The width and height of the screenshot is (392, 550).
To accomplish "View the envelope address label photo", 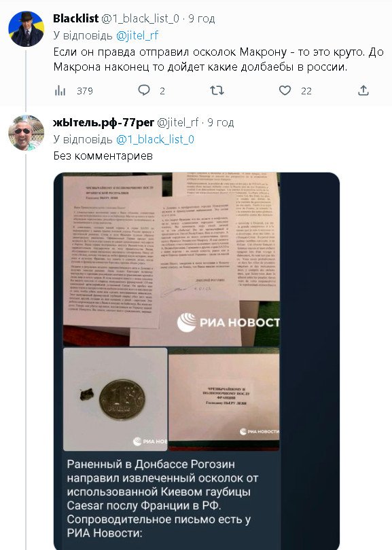I will 224,399.
